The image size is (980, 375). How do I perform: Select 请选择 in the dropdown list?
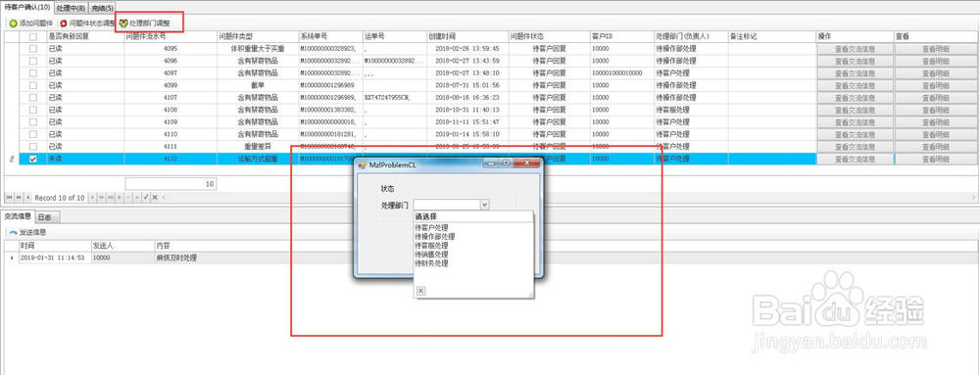point(473,217)
